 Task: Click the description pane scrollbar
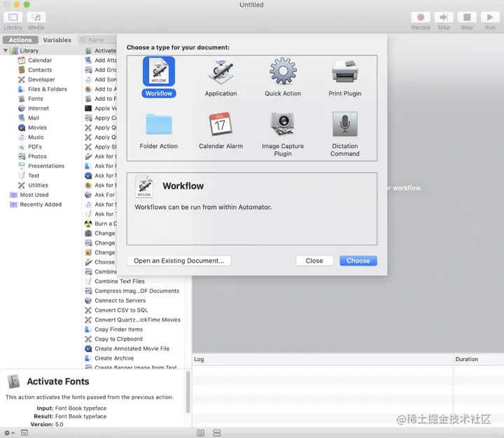(x=188, y=392)
